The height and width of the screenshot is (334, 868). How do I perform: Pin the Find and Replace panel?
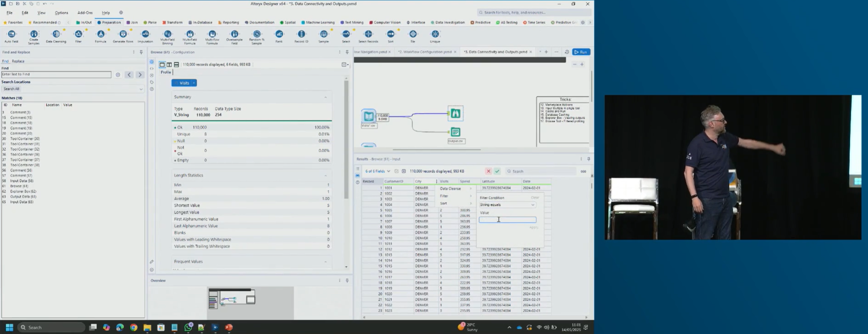click(141, 52)
